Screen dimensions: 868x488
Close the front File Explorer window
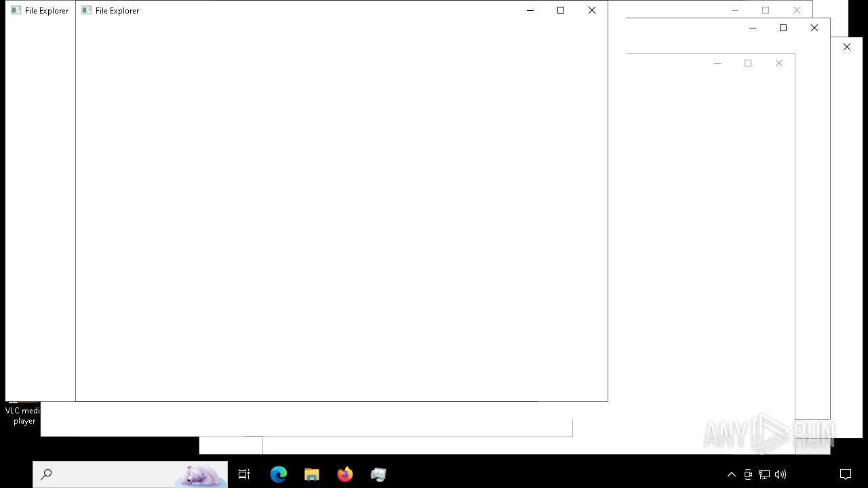tap(592, 10)
